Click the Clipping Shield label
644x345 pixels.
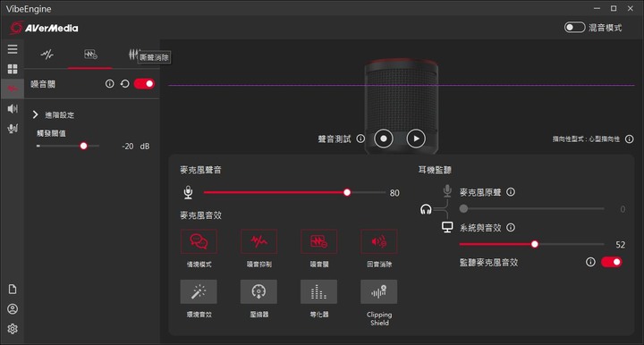click(x=379, y=319)
